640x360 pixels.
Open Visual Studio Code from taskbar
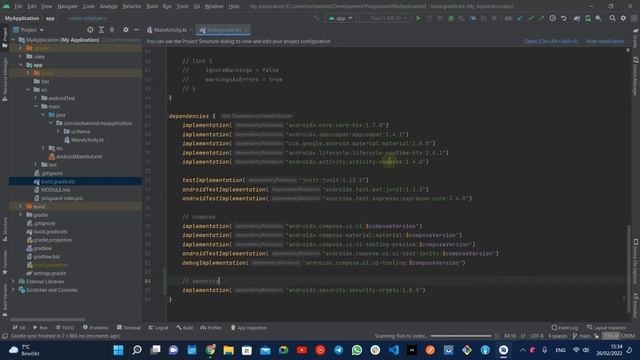pyautogui.click(x=393, y=350)
